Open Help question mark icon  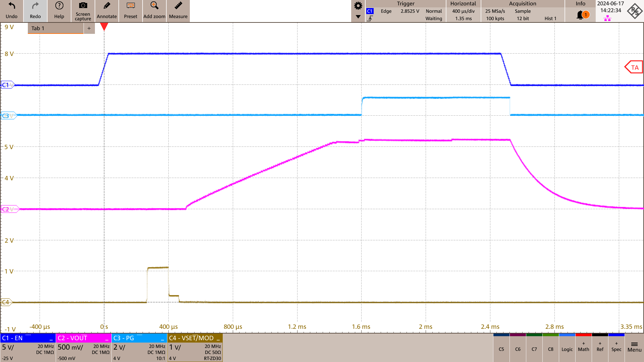point(59,6)
